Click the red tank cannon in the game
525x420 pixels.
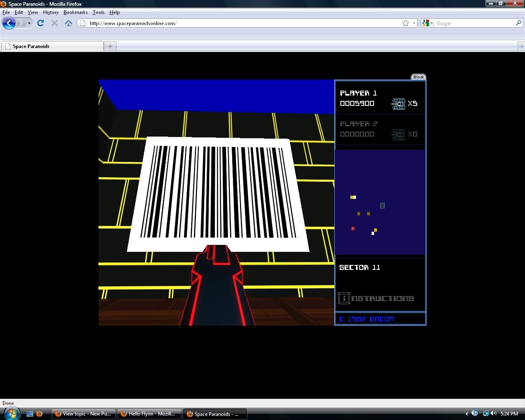217,285
